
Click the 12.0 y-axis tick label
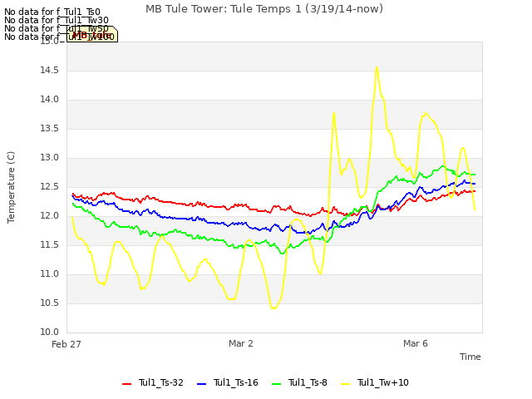pyautogui.click(x=50, y=216)
